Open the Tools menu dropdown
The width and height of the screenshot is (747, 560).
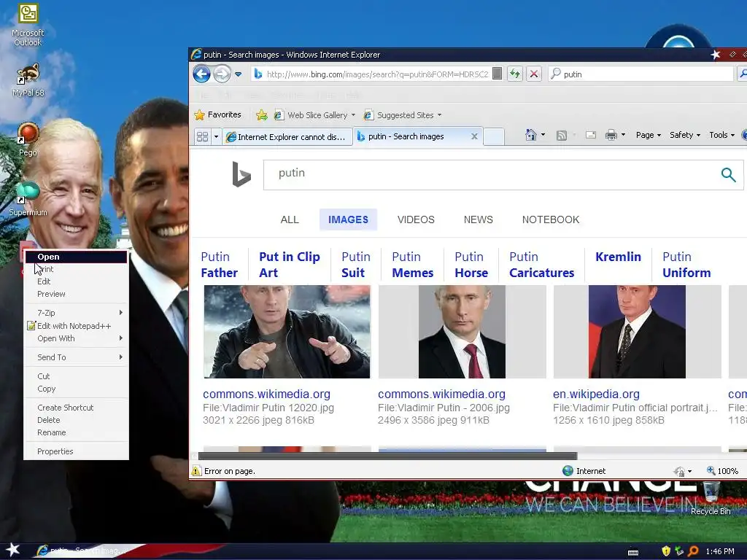pos(721,135)
